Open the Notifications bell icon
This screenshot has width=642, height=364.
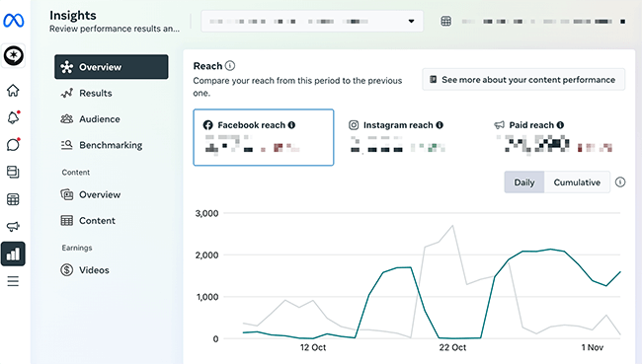pyautogui.click(x=13, y=117)
